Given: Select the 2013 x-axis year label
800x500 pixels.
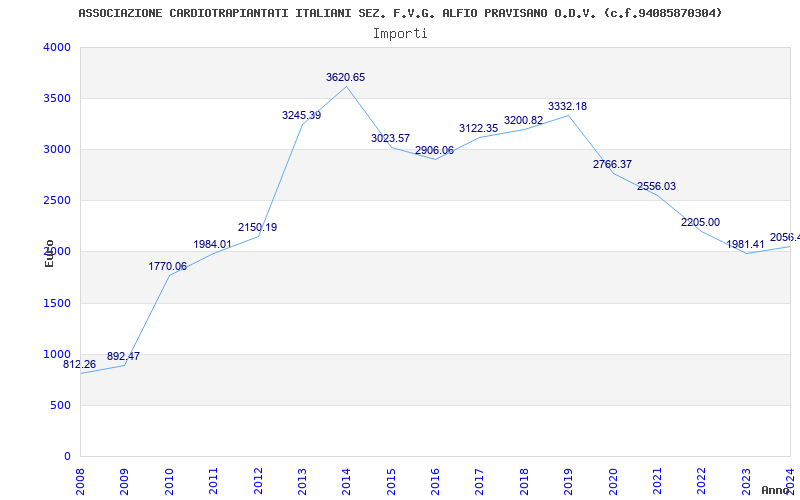Looking at the screenshot, I should (x=302, y=481).
